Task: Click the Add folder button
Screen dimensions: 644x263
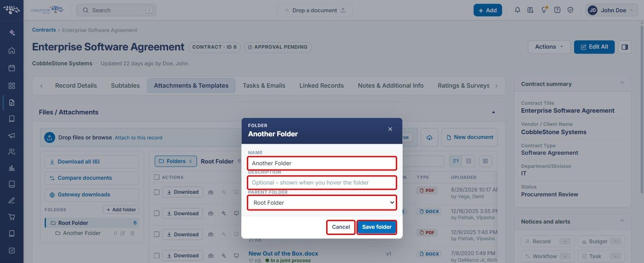Action: click(x=121, y=210)
